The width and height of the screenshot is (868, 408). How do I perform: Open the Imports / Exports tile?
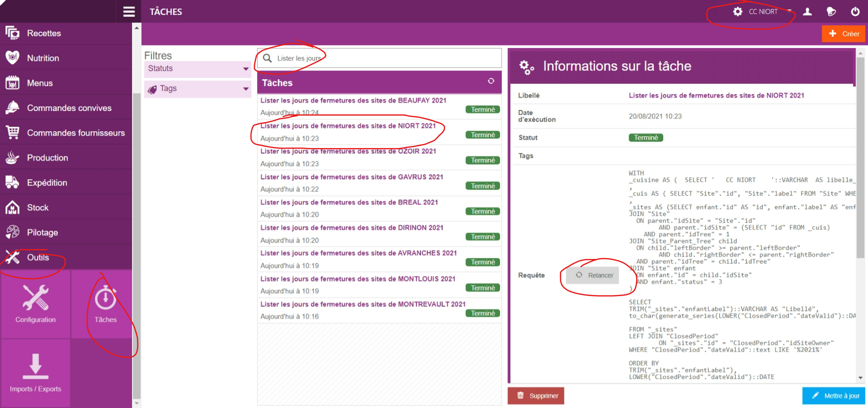click(x=36, y=373)
